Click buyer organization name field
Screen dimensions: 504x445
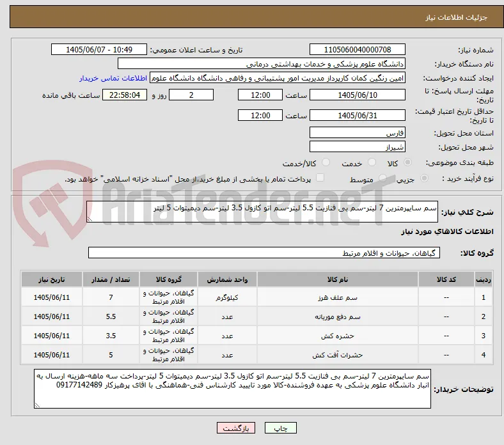click(262, 64)
